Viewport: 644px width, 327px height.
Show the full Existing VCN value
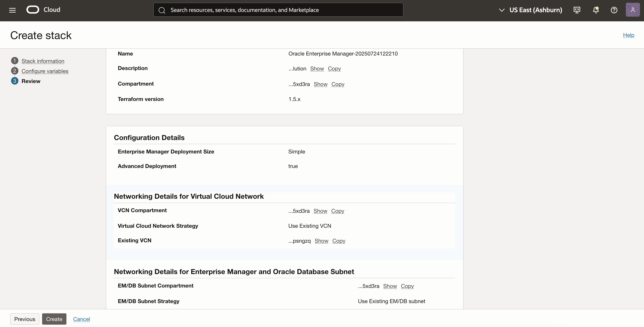click(x=321, y=241)
